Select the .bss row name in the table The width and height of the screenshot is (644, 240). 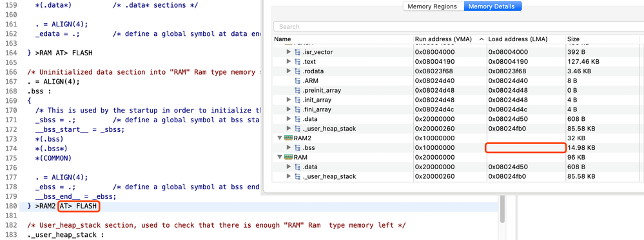pyautogui.click(x=309, y=148)
